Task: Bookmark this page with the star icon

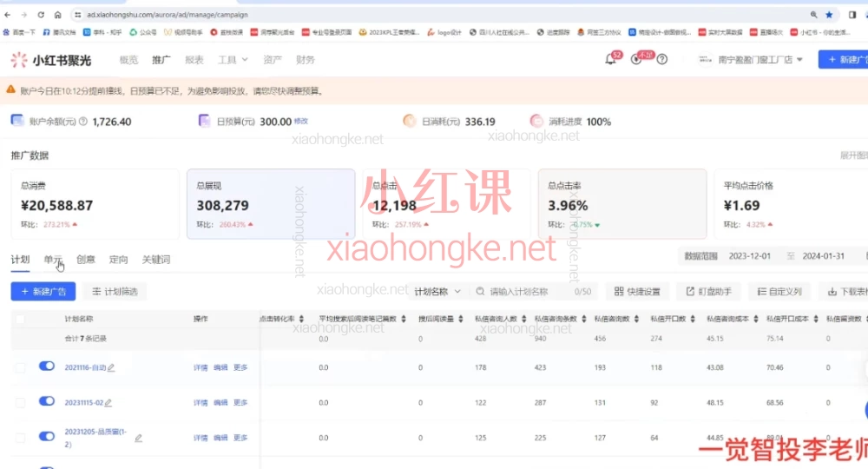Action: click(x=829, y=15)
